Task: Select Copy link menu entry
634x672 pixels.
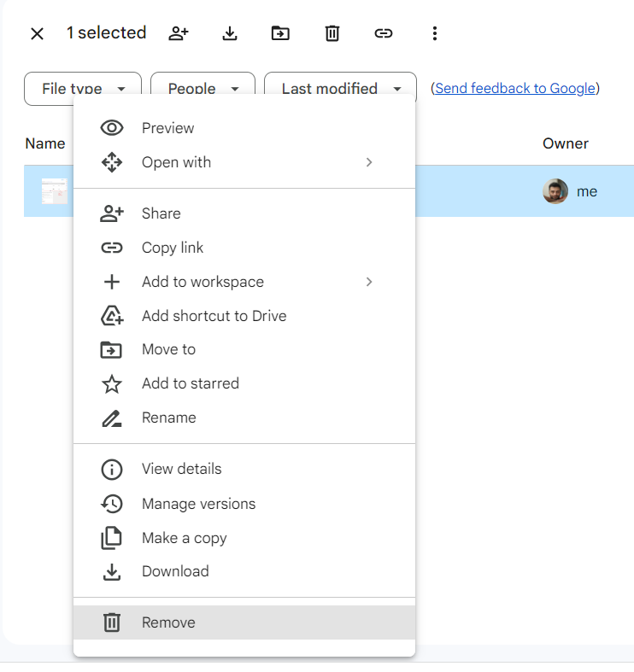Action: [x=244, y=248]
